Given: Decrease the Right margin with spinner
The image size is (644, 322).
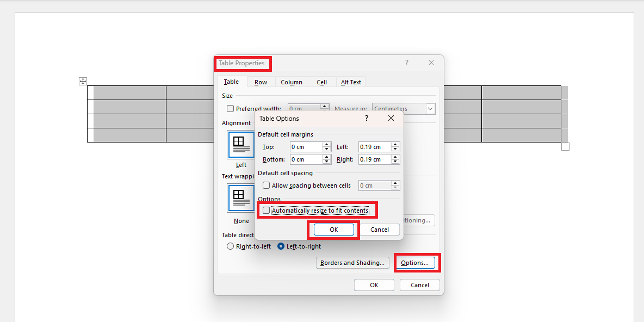Looking at the screenshot, I should click(395, 162).
